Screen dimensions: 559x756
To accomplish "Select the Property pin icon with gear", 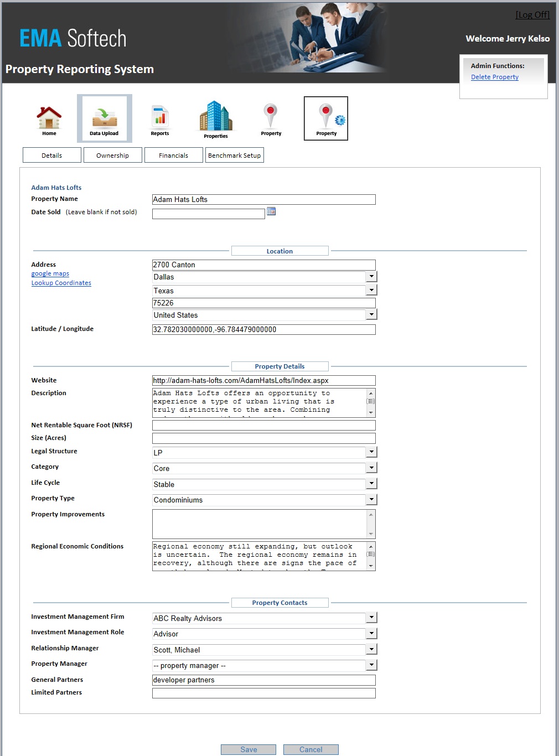I will tap(326, 118).
